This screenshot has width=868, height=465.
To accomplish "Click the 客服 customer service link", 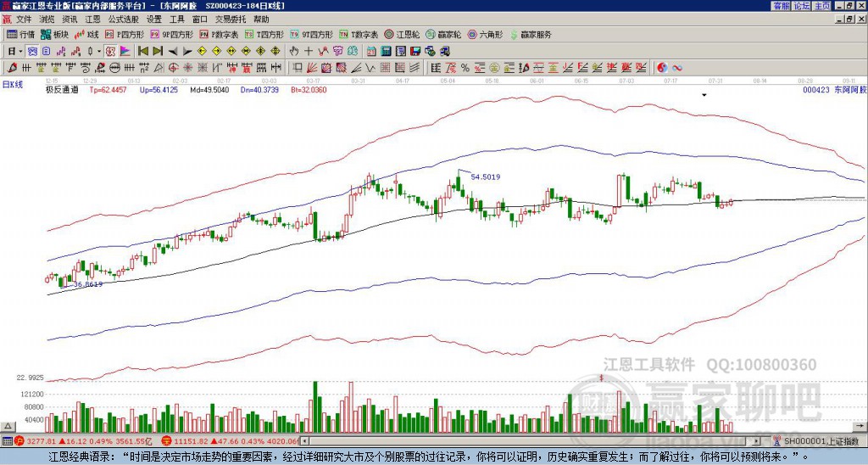I will [x=781, y=6].
